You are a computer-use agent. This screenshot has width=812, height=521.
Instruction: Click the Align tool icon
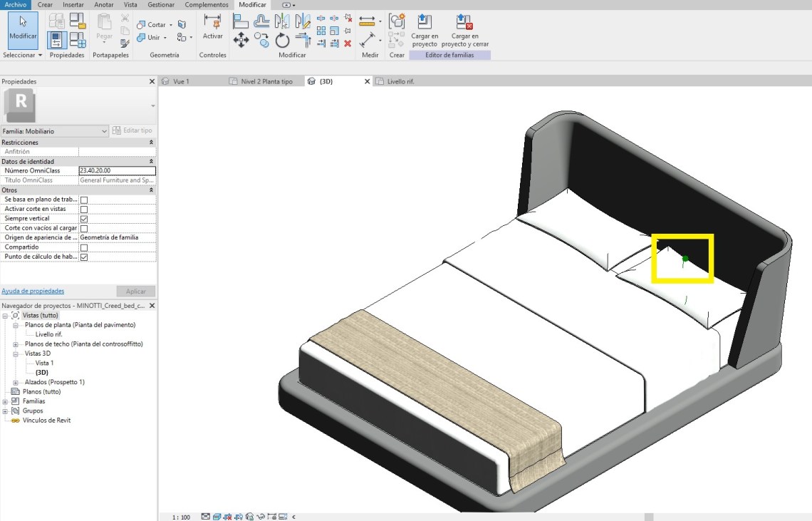tap(241, 21)
